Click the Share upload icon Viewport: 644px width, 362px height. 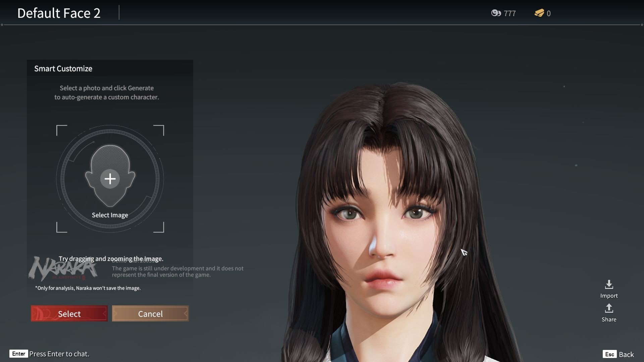click(x=609, y=308)
